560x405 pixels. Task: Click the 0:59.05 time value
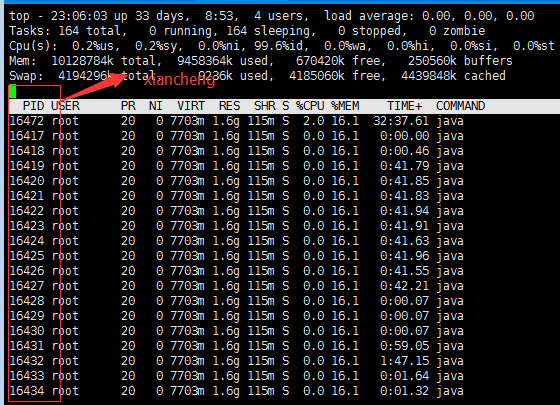click(x=404, y=346)
